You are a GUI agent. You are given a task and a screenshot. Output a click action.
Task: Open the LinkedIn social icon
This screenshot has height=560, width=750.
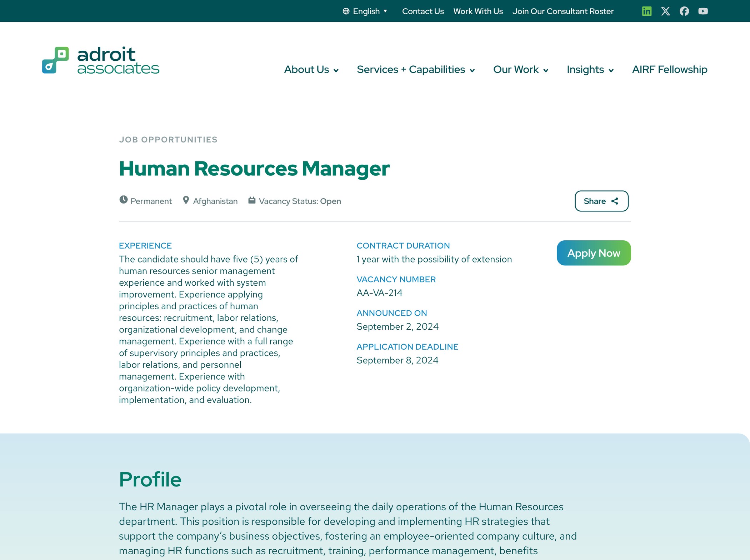[x=646, y=11]
